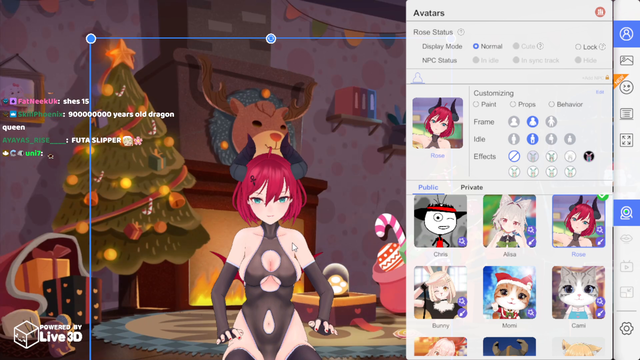
Task: Open settings via the gear icon
Action: [627, 328]
